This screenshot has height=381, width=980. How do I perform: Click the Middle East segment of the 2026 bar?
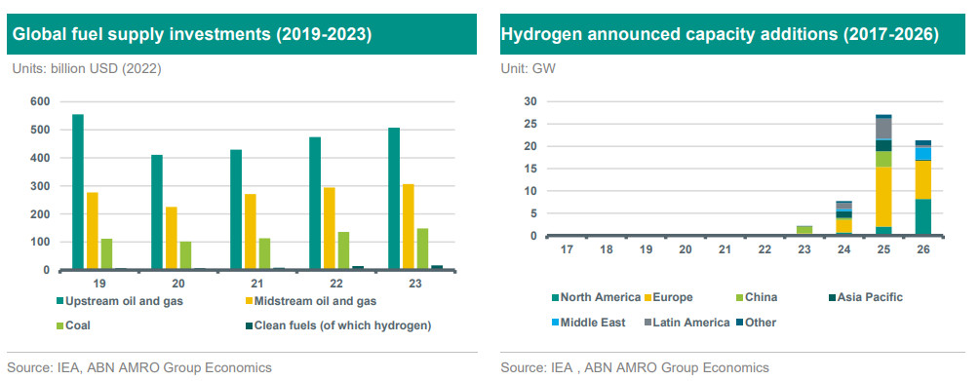[x=923, y=154]
